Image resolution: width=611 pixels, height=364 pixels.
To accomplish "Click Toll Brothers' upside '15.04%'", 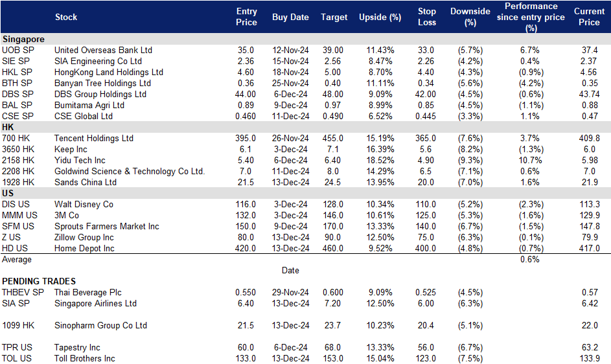I will (380, 358).
